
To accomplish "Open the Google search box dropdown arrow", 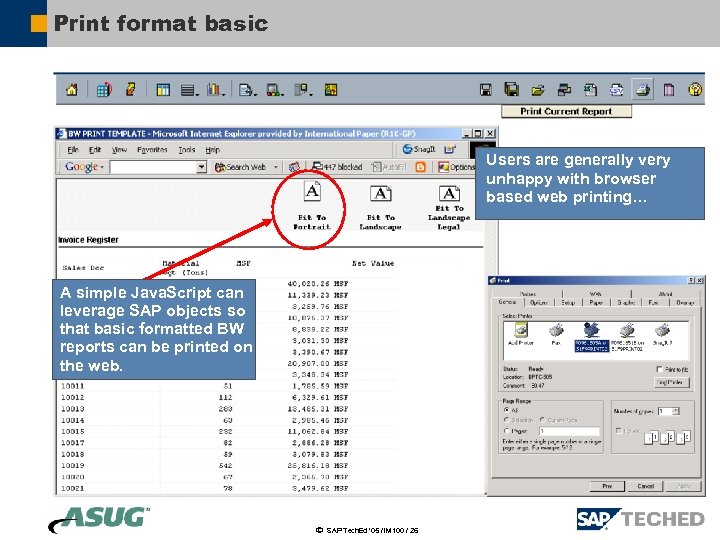I will (201, 167).
